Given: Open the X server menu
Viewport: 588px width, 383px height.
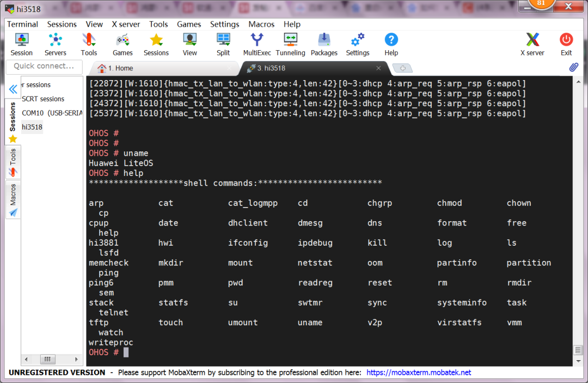Looking at the screenshot, I should (126, 25).
